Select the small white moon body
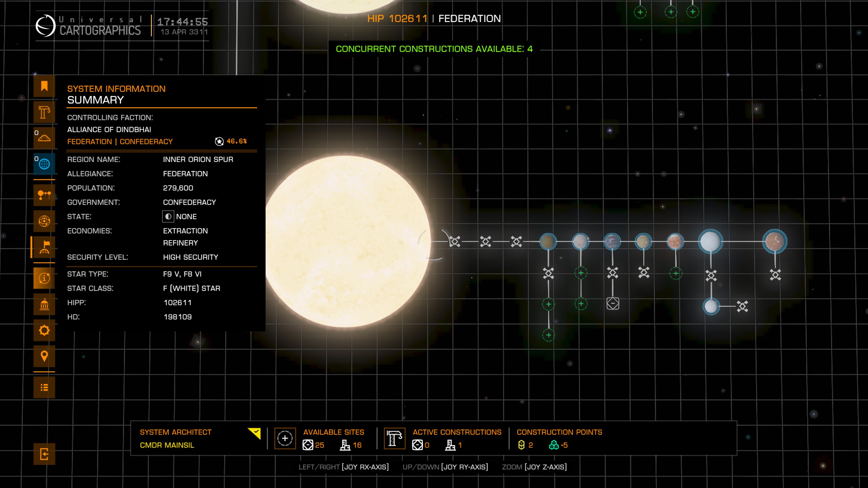Screen dimensions: 868x488 coord(711,306)
